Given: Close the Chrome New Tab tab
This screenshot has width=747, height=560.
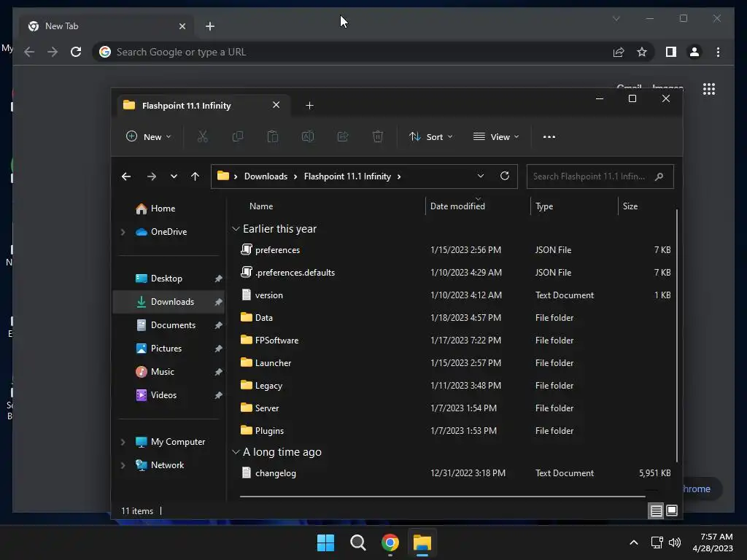Looking at the screenshot, I should point(182,26).
